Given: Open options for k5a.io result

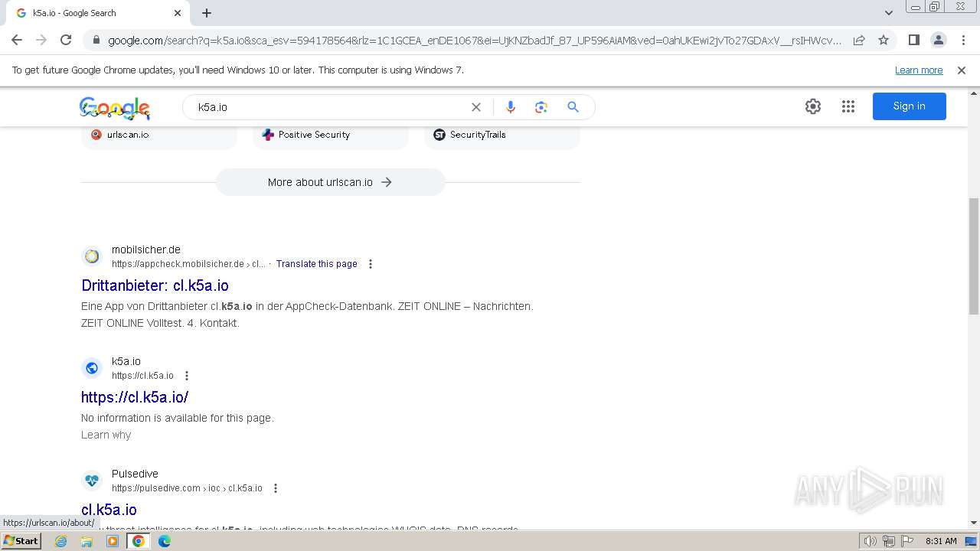Looking at the screenshot, I should (x=187, y=376).
